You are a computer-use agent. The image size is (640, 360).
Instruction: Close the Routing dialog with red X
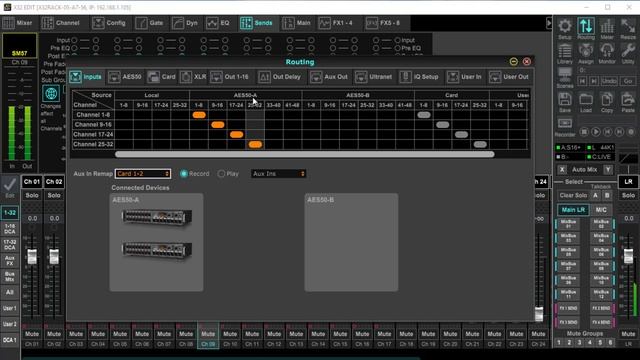pyautogui.click(x=527, y=62)
